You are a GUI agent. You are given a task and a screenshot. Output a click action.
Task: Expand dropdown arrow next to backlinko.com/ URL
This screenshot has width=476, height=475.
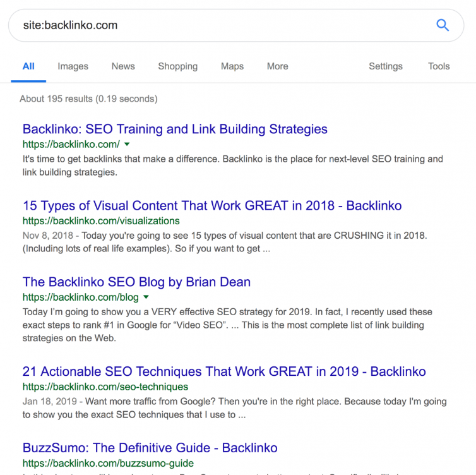[128, 145]
